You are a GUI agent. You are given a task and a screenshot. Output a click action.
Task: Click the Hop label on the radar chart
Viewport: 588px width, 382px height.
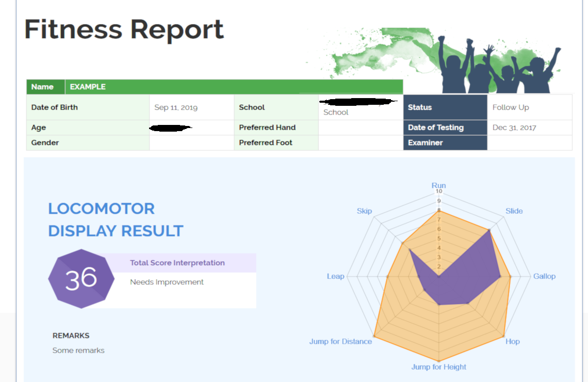[x=512, y=341]
